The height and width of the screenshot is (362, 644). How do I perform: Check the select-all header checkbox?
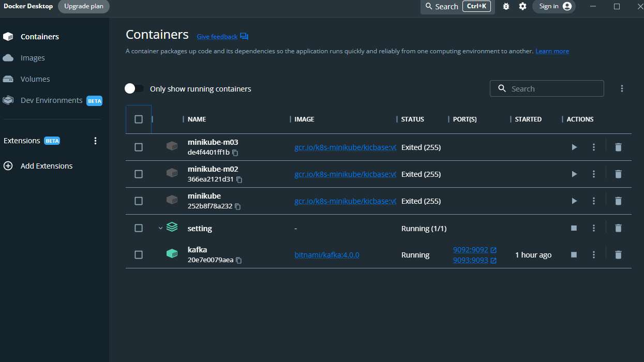click(x=139, y=119)
